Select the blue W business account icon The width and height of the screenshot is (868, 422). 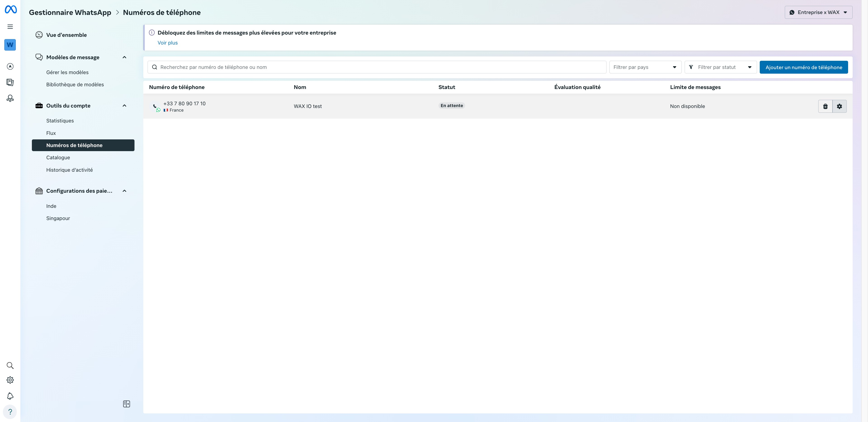tap(10, 45)
